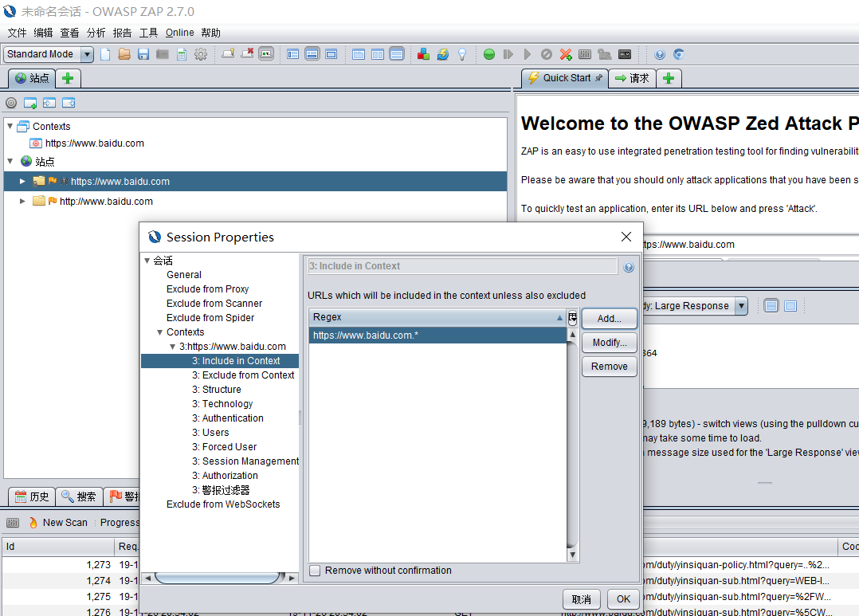Viewport: 859px width, 616px height.
Task: Collapse the 3:https://www.baidu.com context node
Action: tap(173, 347)
